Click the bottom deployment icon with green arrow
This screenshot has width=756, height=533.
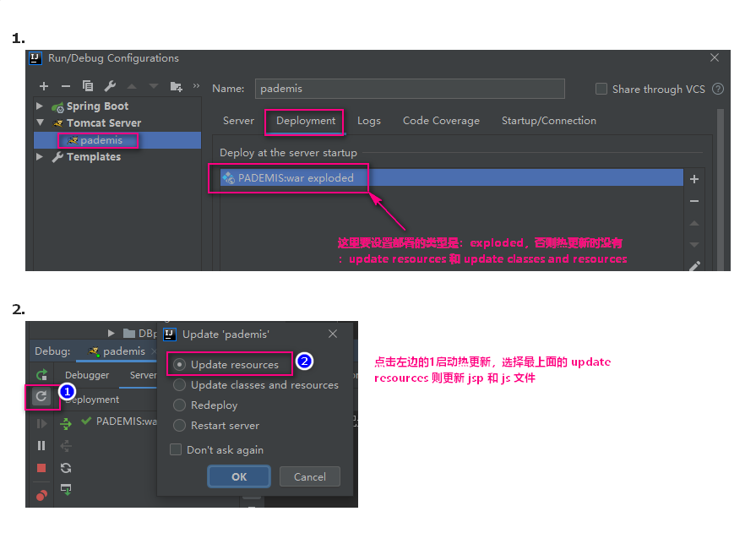[x=66, y=490]
